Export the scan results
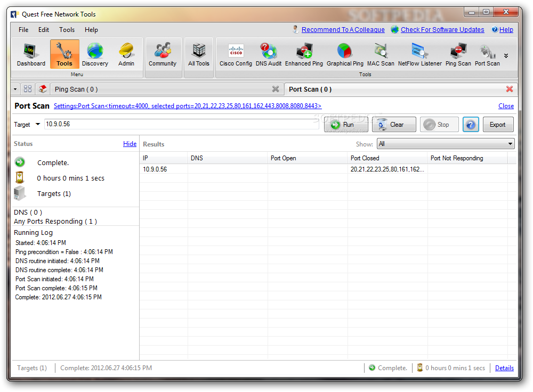 498,125
